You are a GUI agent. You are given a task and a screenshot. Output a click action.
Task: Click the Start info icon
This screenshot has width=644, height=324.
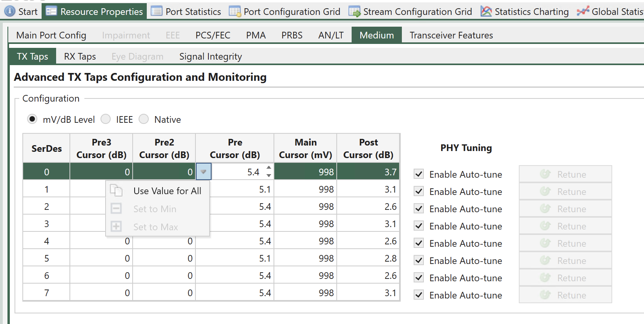coord(10,11)
